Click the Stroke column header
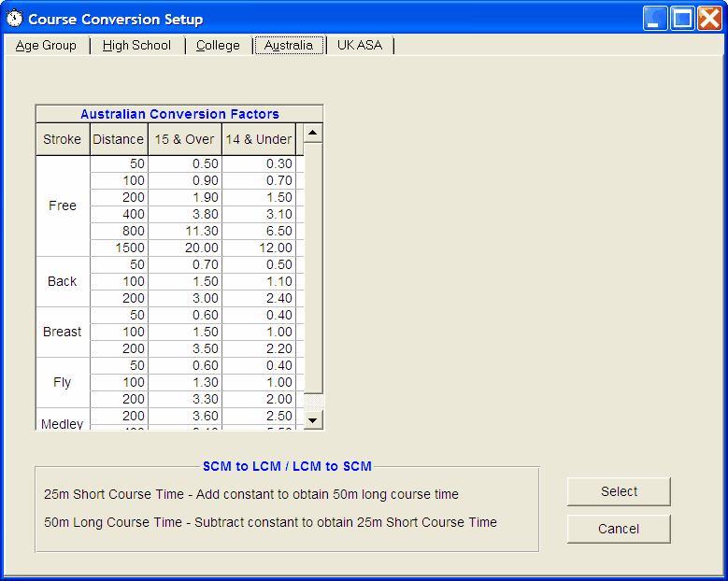Image resolution: width=728 pixels, height=581 pixels. [x=63, y=139]
